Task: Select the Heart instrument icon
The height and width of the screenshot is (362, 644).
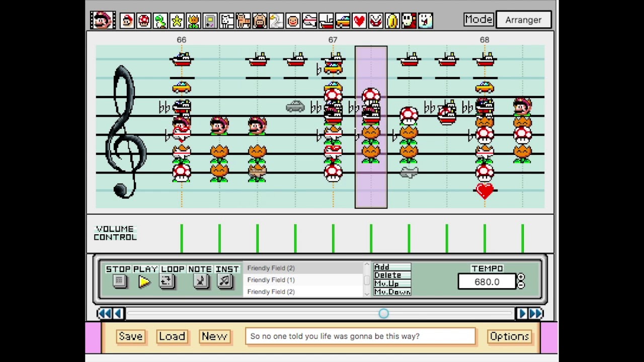Action: tap(359, 21)
